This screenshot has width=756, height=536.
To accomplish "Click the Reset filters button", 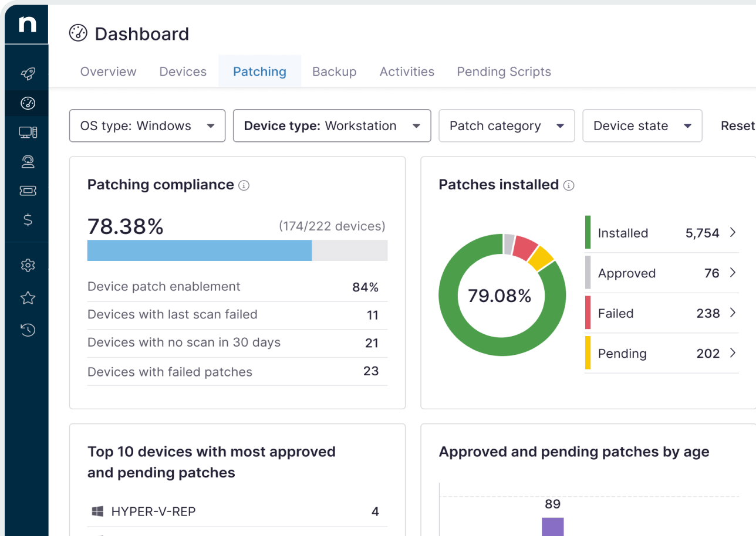I will tap(738, 125).
